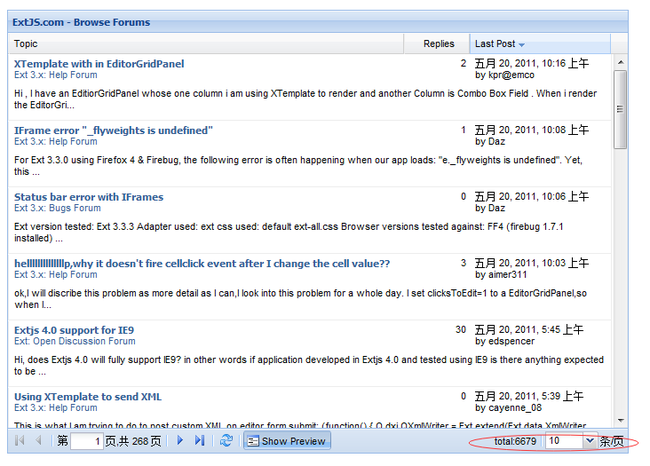Open topic XTemplate with in EditorGridPanel

[x=99, y=64]
